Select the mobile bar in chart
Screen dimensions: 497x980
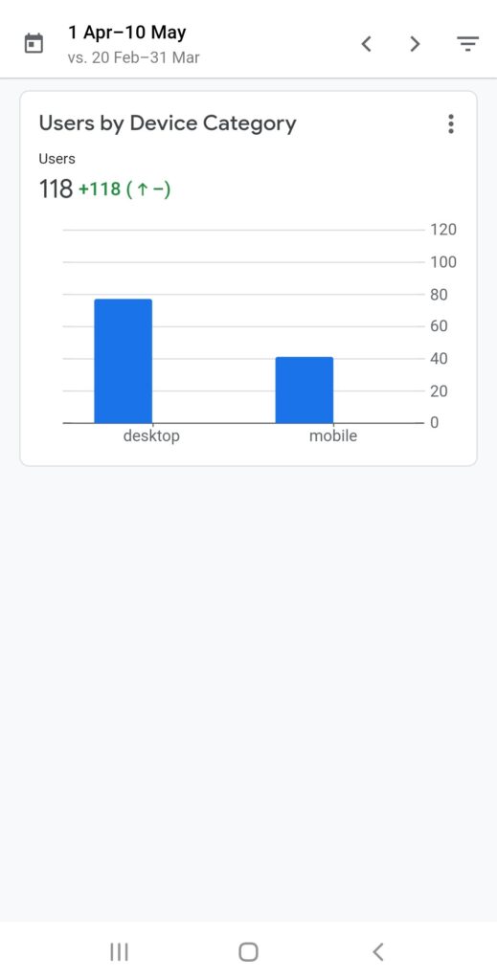[305, 390]
